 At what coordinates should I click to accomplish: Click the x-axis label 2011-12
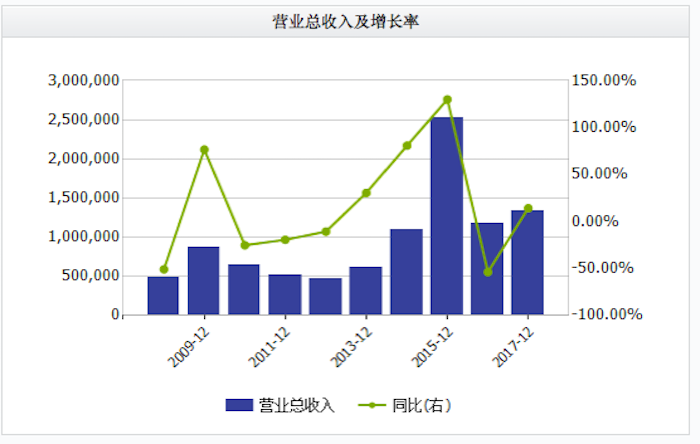269,347
